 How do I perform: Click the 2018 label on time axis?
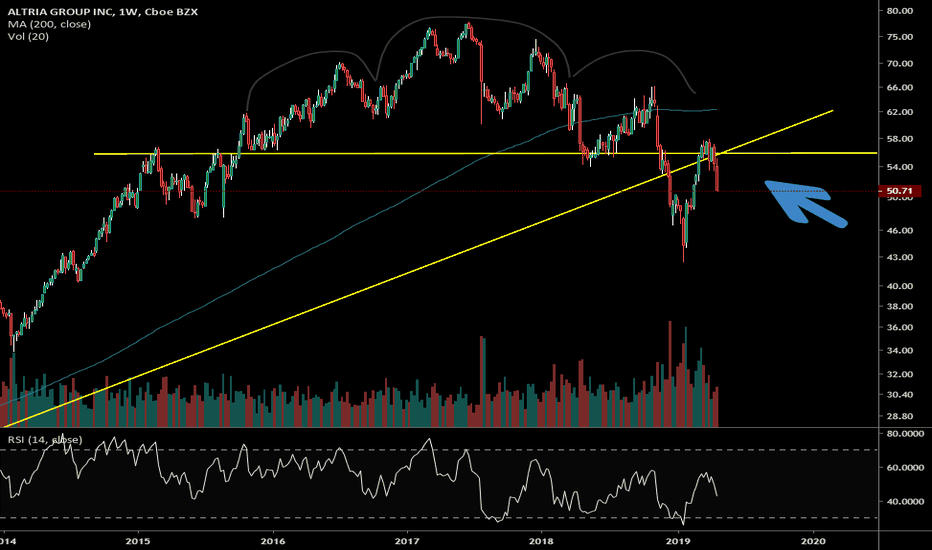click(541, 541)
